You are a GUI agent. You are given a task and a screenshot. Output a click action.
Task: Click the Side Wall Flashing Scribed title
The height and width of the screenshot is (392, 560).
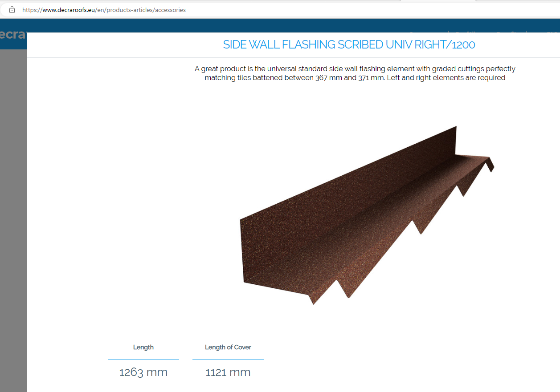point(349,44)
